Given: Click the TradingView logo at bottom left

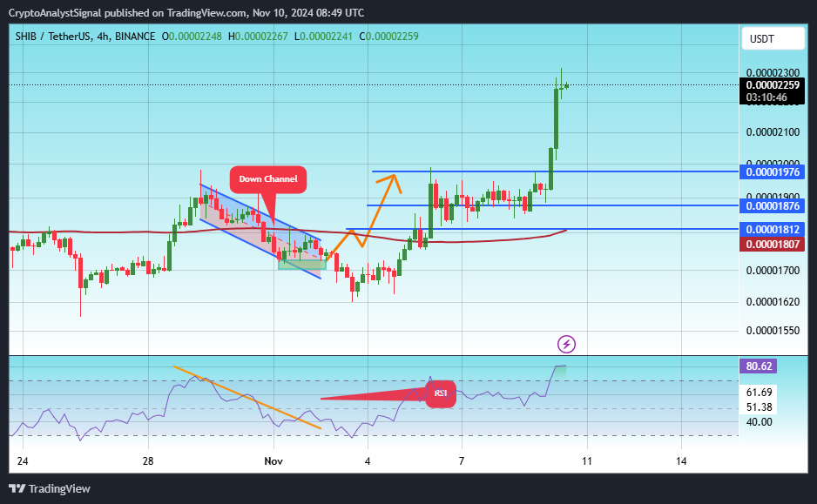Looking at the screenshot, I should (x=50, y=489).
